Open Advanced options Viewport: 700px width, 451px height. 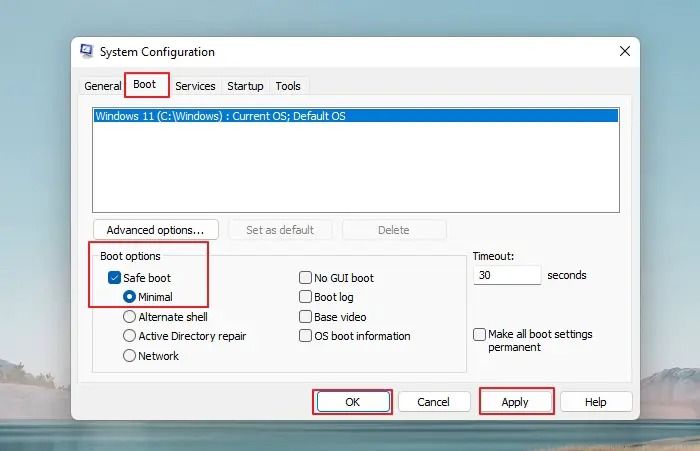click(155, 230)
